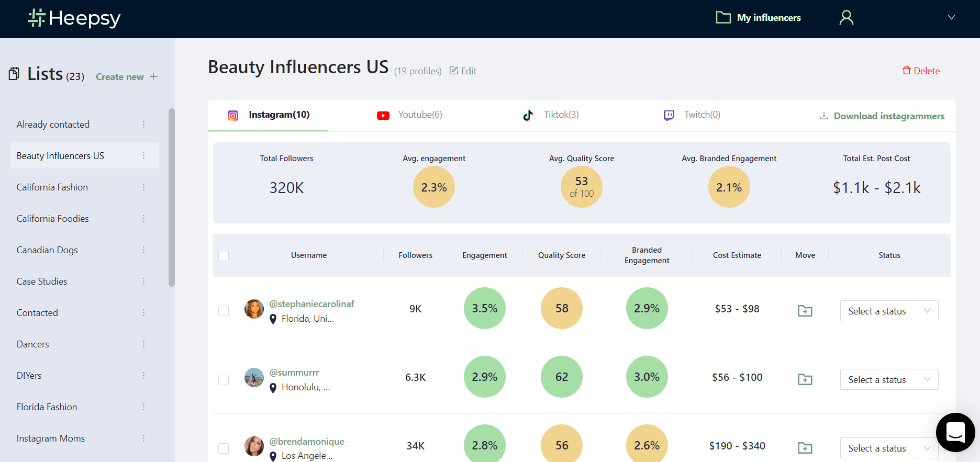Click the plus icon beside Create new
980x462 pixels.
point(153,77)
